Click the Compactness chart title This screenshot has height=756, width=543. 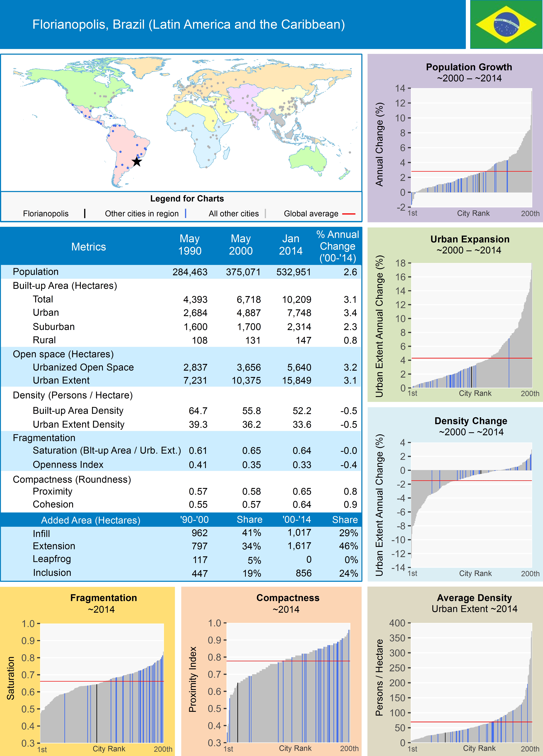pyautogui.click(x=288, y=598)
